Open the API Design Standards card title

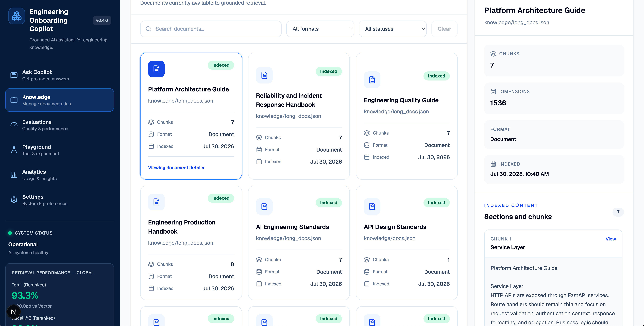coord(395,227)
